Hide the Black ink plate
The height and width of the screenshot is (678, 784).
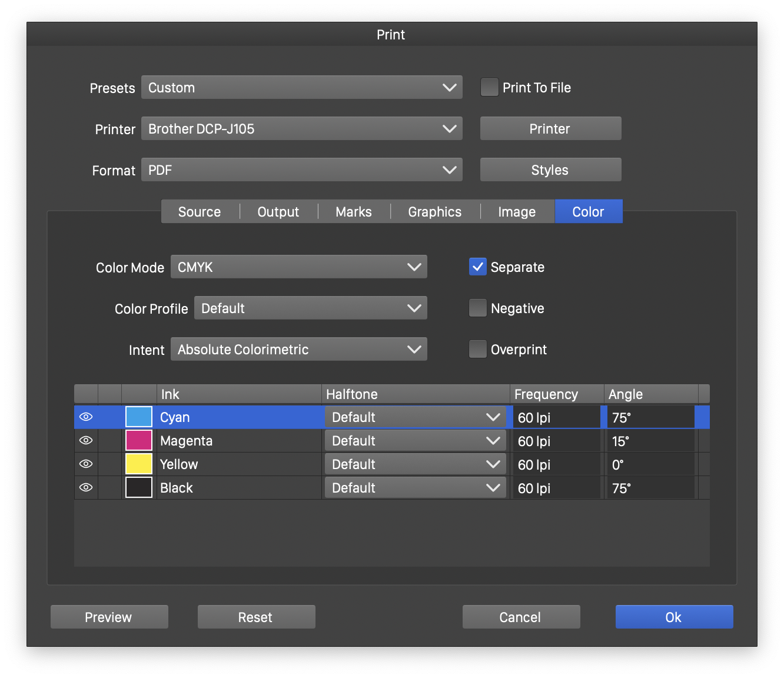86,488
